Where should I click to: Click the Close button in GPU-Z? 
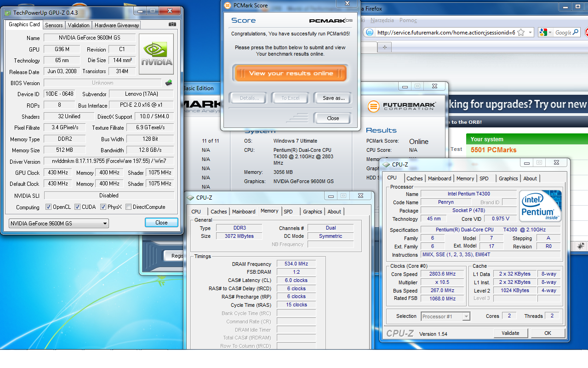coord(161,223)
